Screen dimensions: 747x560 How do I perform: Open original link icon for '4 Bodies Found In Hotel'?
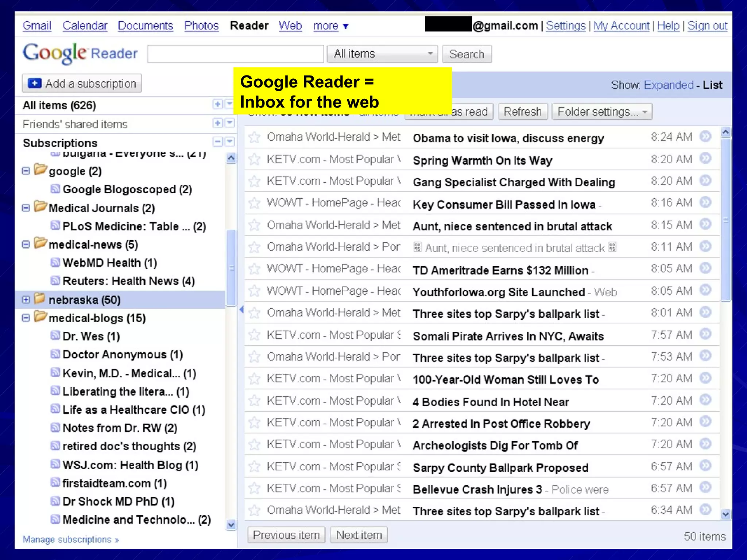705,400
